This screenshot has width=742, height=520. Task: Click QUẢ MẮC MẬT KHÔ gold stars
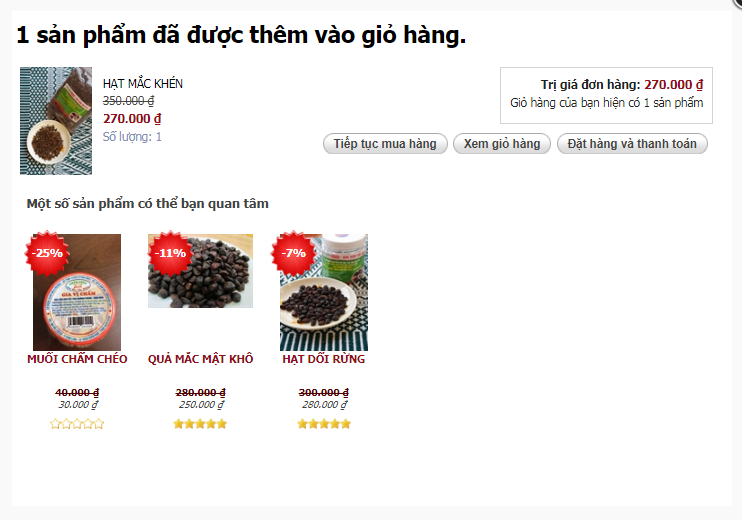coord(200,423)
